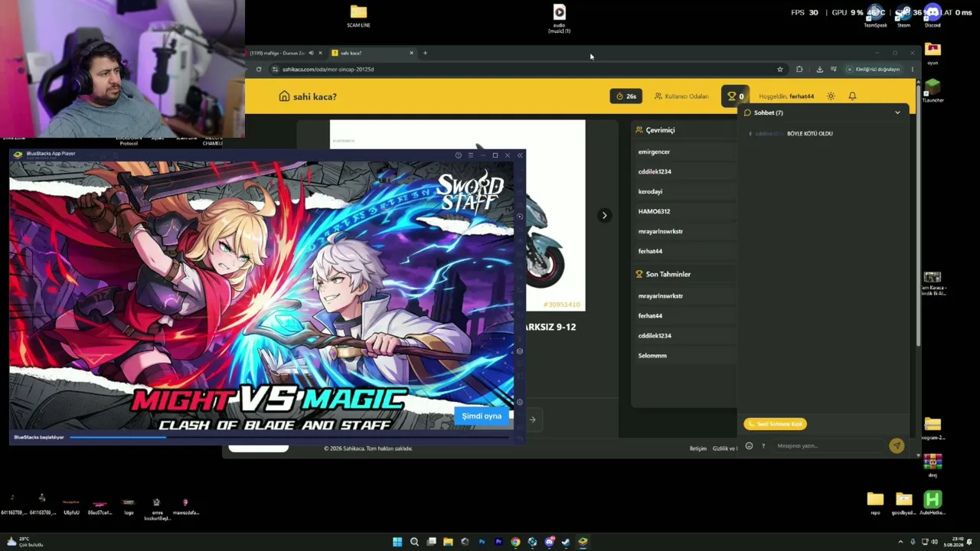The width and height of the screenshot is (980, 551).
Task: Open the AutoHotkey desktop icon
Action: [x=933, y=503]
